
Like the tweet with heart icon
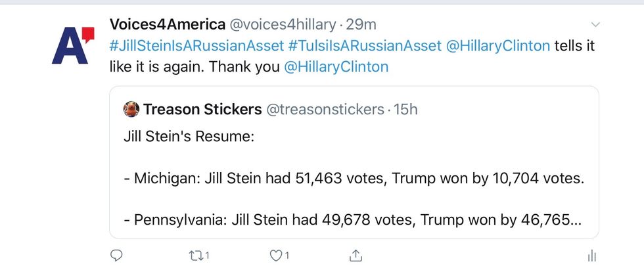point(277,254)
